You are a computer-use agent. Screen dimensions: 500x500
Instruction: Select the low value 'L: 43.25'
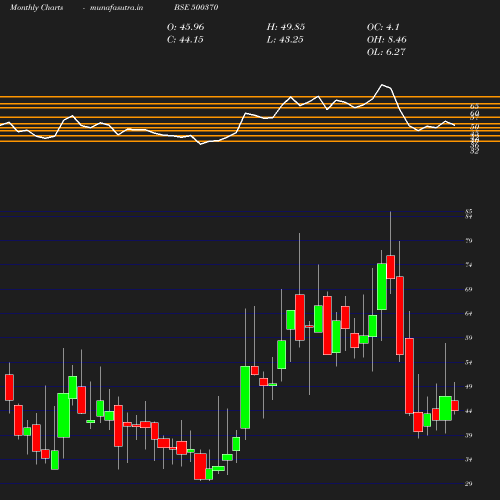pos(285,40)
